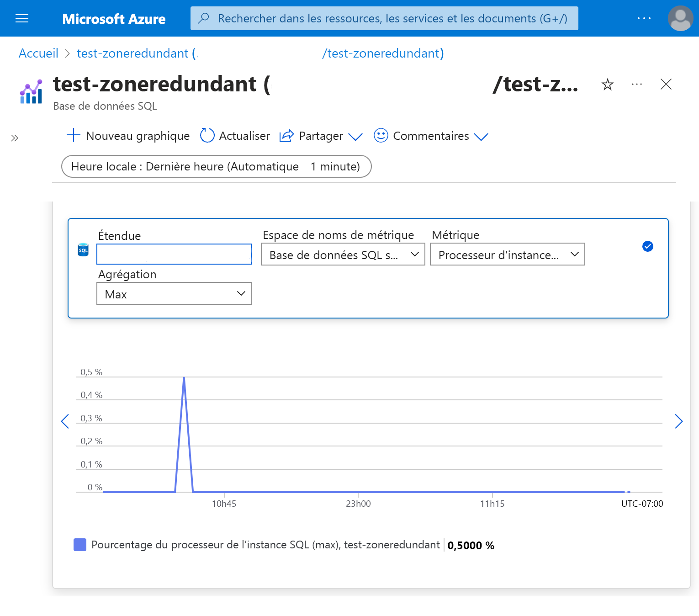
Task: Click the user account avatar
Action: click(x=680, y=18)
